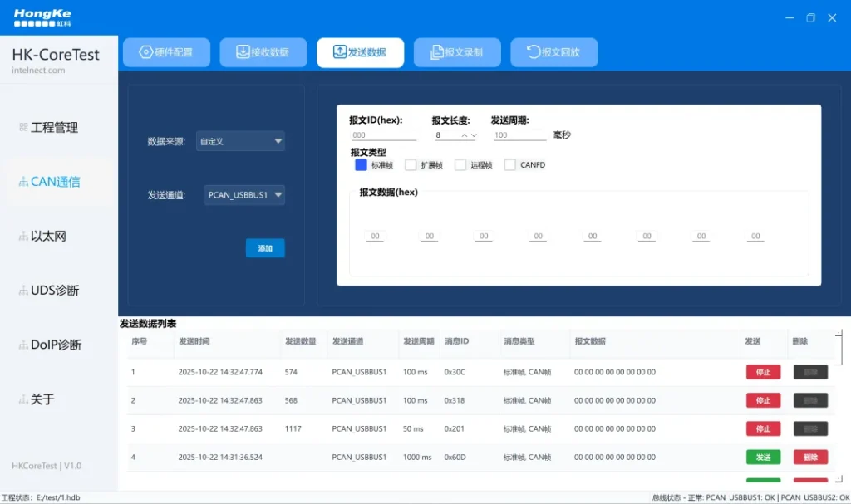Click the 报文回放 replay icon
The image size is (851, 504).
tap(534, 52)
